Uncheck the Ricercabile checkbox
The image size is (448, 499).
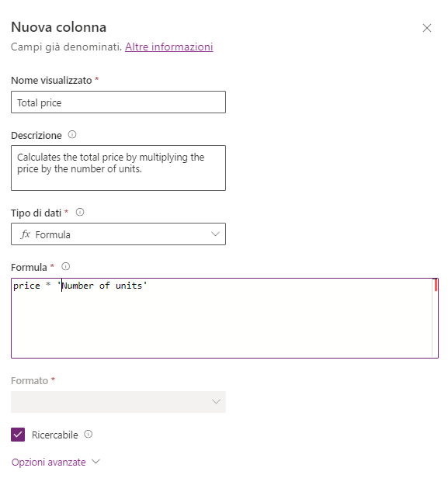click(18, 435)
